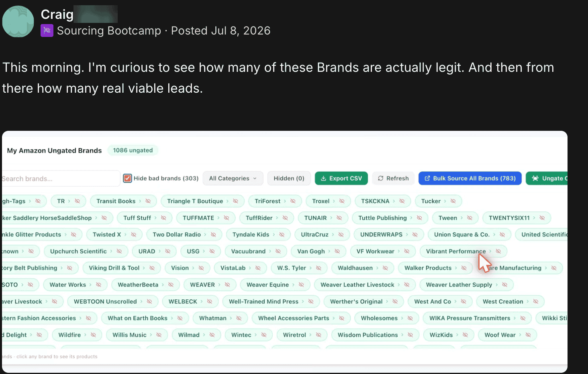Click the eye-slash icon for URAD
The height and width of the screenshot is (374, 588).
coord(167,251)
